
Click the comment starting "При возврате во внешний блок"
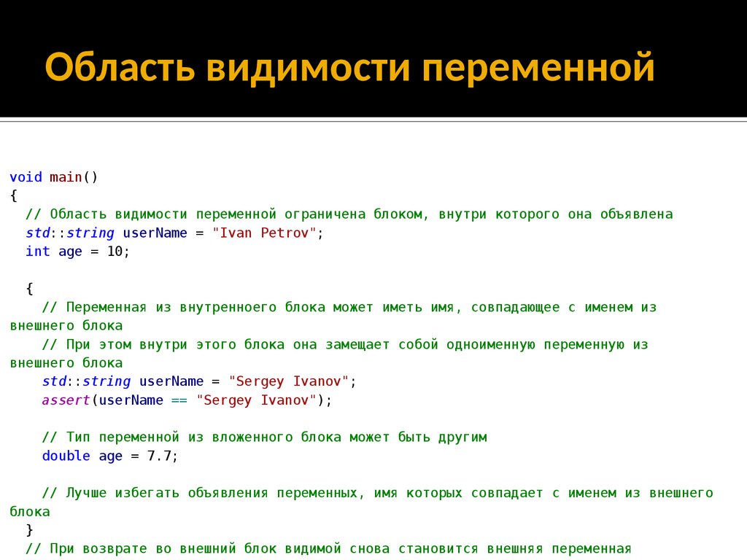328,548
